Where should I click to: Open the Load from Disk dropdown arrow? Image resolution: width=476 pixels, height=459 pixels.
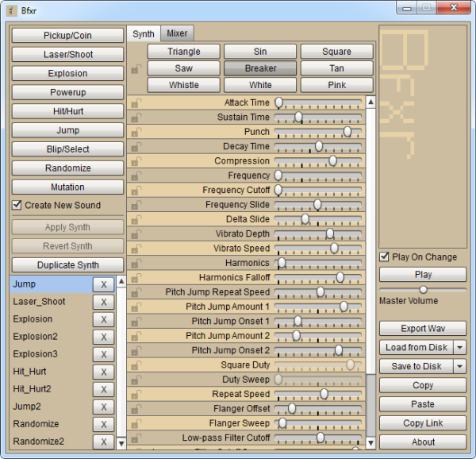click(x=459, y=347)
